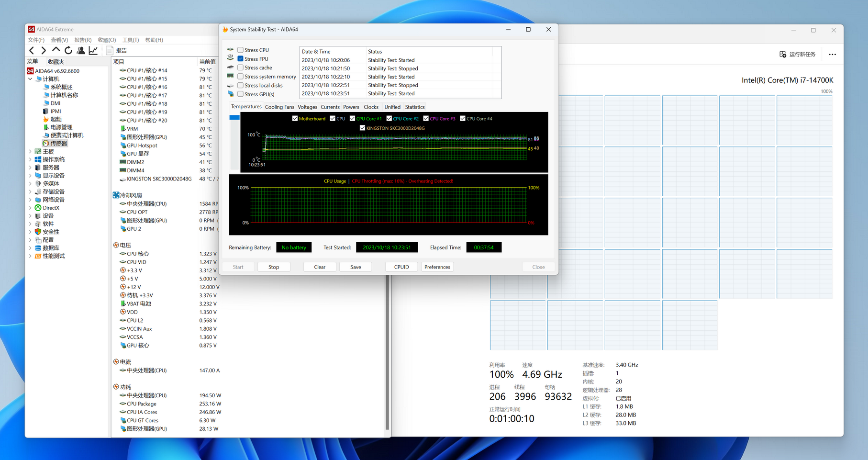Click the user icon in AIDA64 toolbar
868x460 pixels.
[x=81, y=50]
